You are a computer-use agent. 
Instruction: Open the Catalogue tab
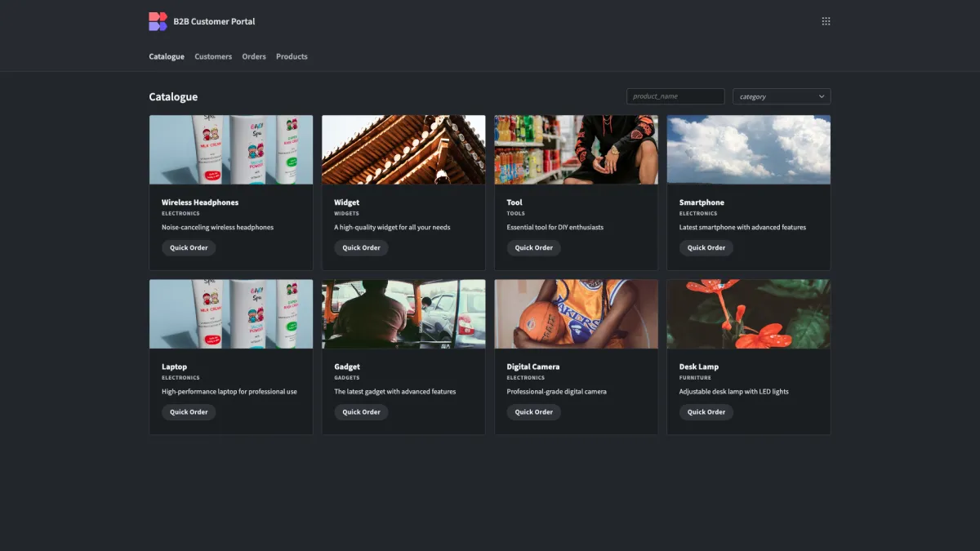[167, 56]
